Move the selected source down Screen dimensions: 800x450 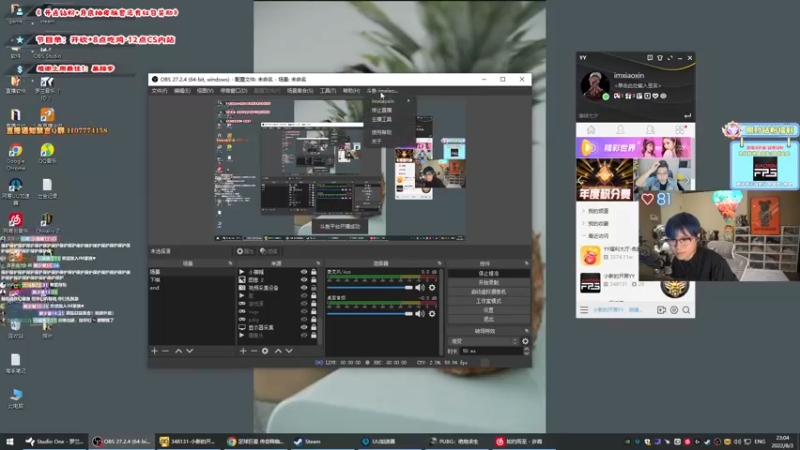[x=289, y=351]
